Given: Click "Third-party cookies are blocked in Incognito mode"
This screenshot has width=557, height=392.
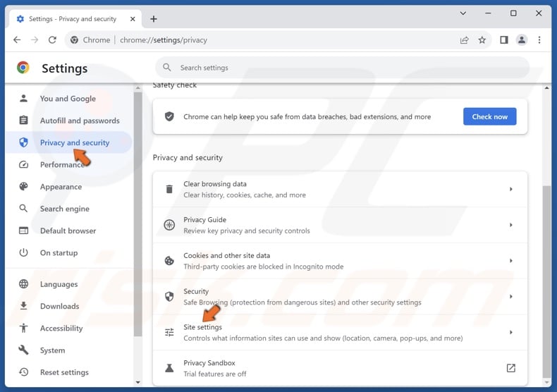Looking at the screenshot, I should pos(263,267).
